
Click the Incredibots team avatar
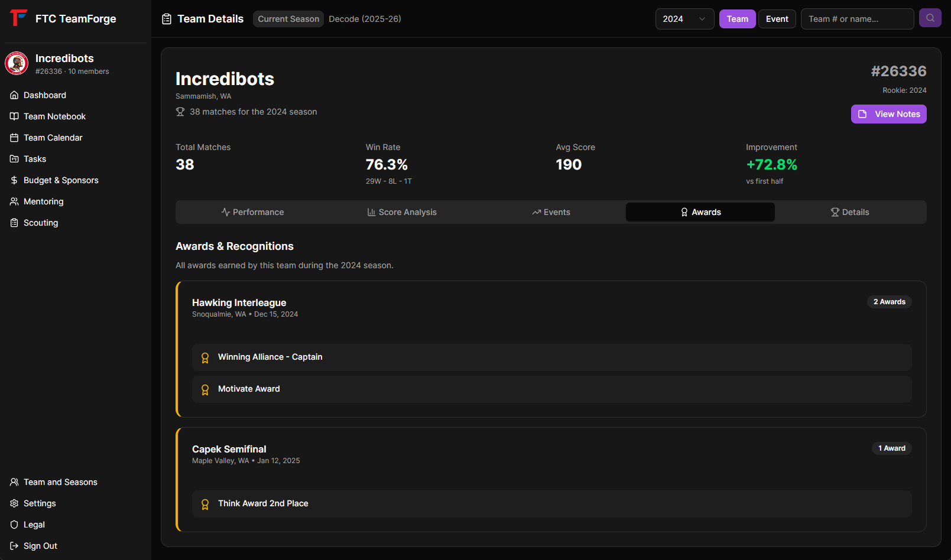click(17, 63)
